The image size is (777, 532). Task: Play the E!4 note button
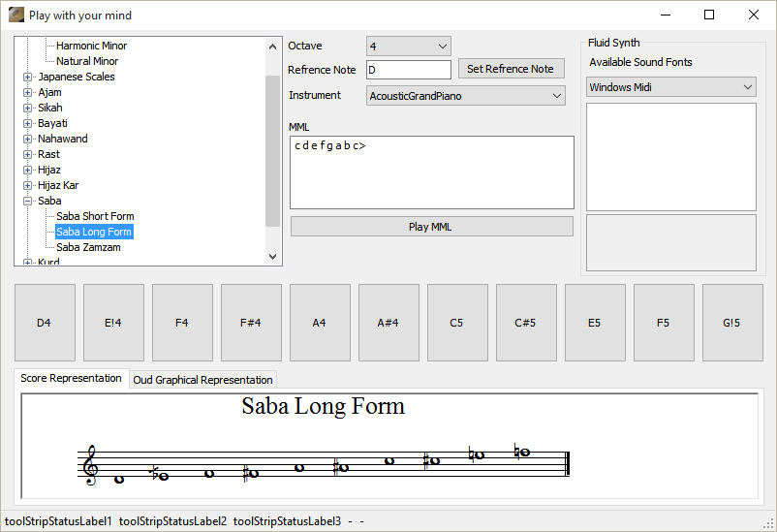pos(113,323)
